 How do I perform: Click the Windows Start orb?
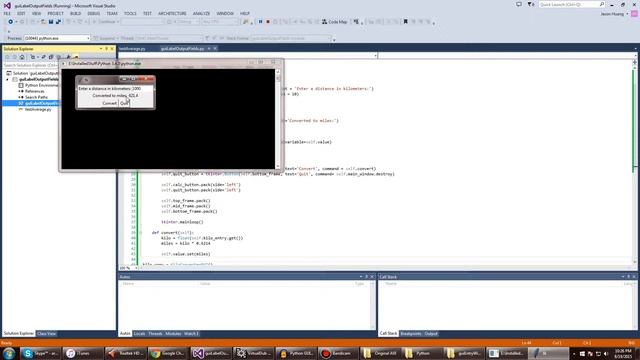(9, 353)
